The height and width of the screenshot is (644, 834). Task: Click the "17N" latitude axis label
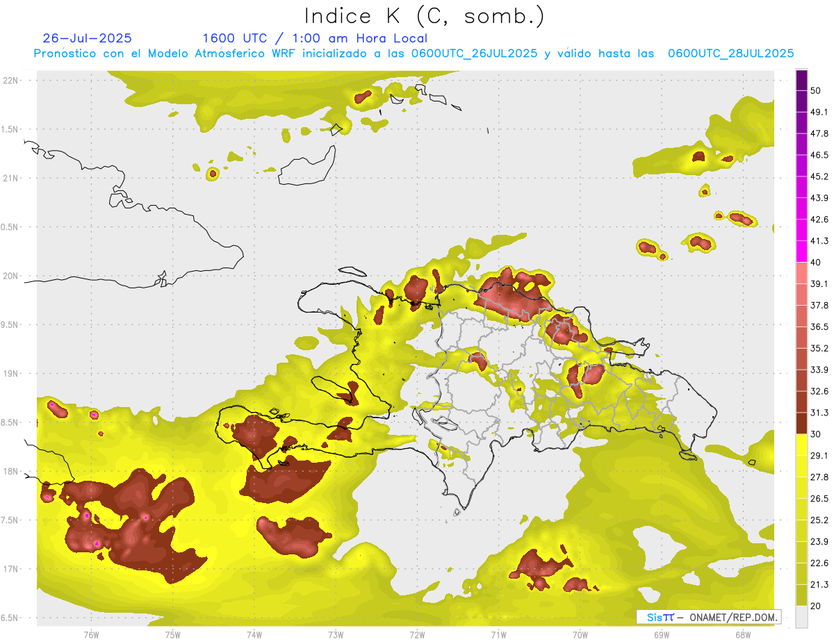[11, 569]
